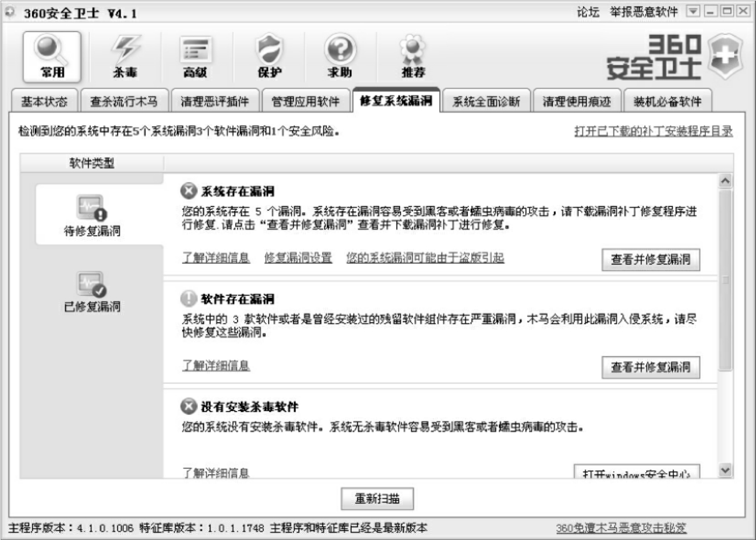756x540 pixels.
Task: Switch to the 装机必备软件 tab
Action: tap(667, 101)
